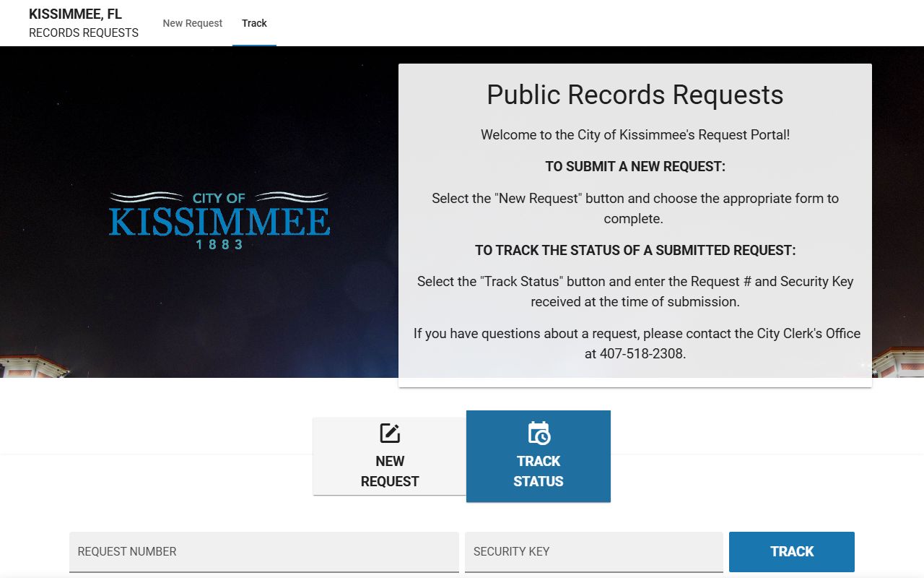
Task: Click the "TO SUBMIT A NEW REQUEST:" heading
Action: (635, 166)
